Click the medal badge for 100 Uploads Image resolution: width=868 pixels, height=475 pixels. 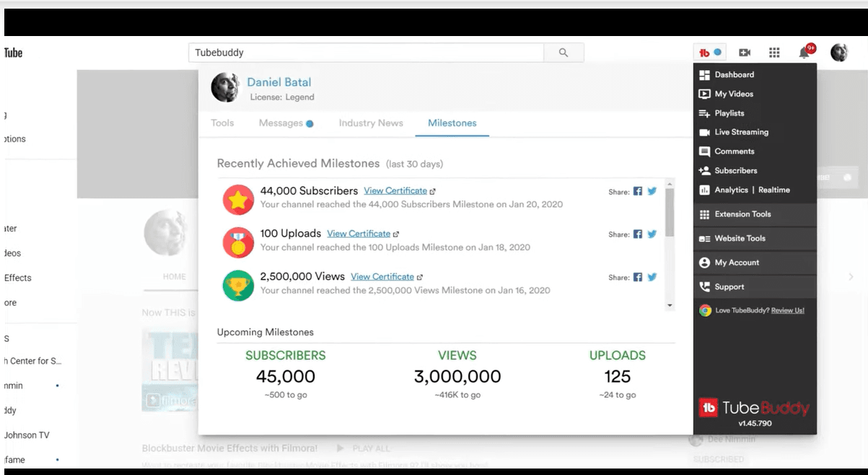238,243
